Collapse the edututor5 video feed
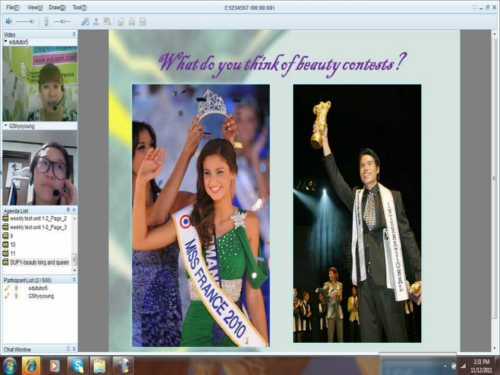The width and height of the screenshot is (500, 375). [x=6, y=42]
